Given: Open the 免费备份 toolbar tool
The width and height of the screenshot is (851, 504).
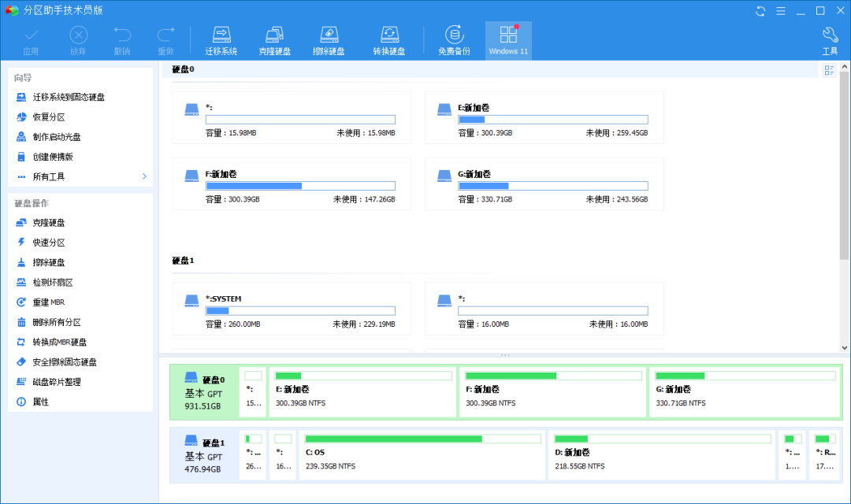Looking at the screenshot, I should point(455,41).
